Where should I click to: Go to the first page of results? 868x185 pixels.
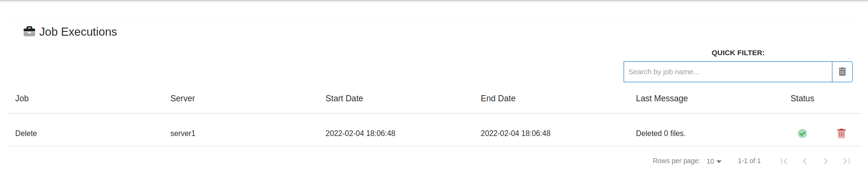(x=784, y=161)
